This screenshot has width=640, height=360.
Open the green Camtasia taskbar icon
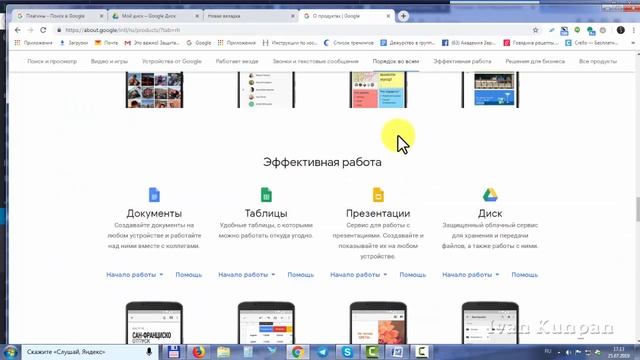tap(372, 352)
